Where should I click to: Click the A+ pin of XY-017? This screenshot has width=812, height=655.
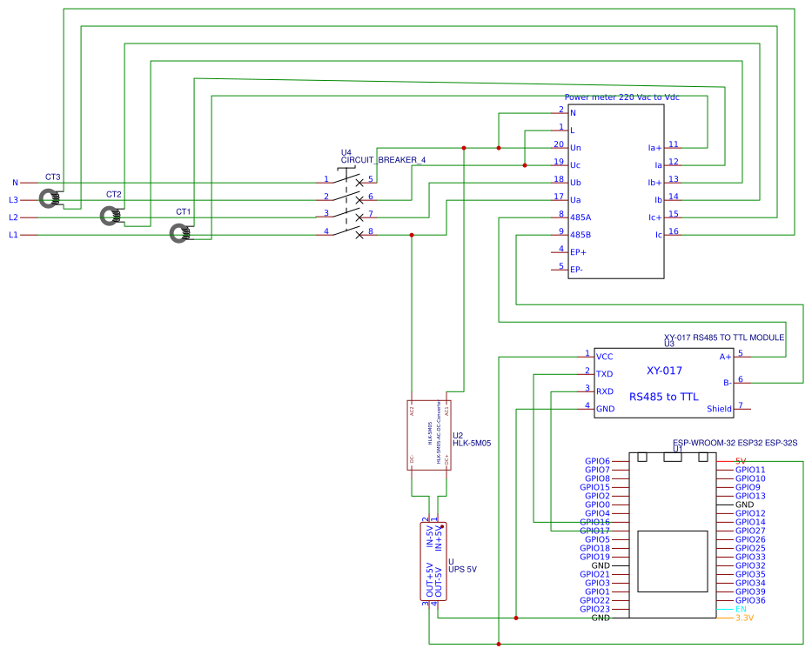tap(726, 357)
